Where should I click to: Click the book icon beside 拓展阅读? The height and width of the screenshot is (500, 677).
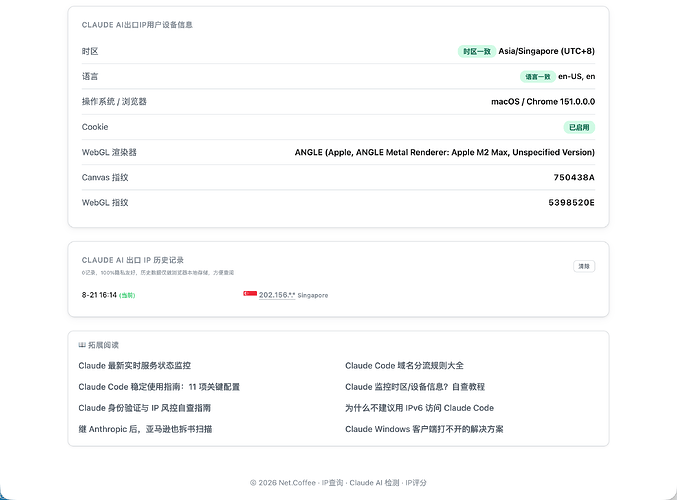(82, 345)
